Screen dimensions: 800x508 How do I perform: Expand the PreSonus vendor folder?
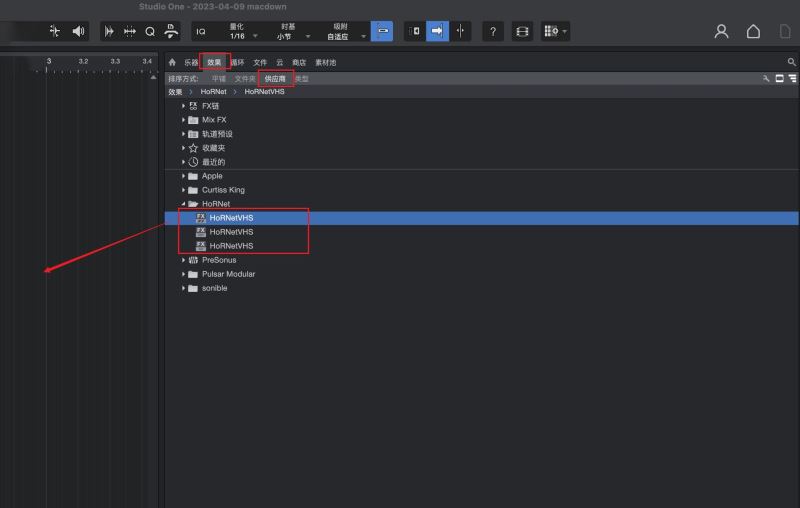coord(183,260)
